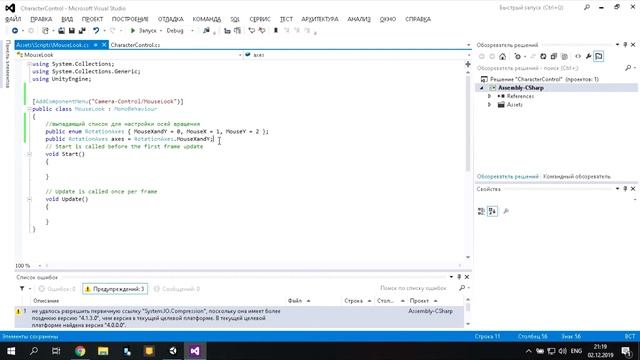Click the Refresh icon in Solution Explorer

click(543, 57)
